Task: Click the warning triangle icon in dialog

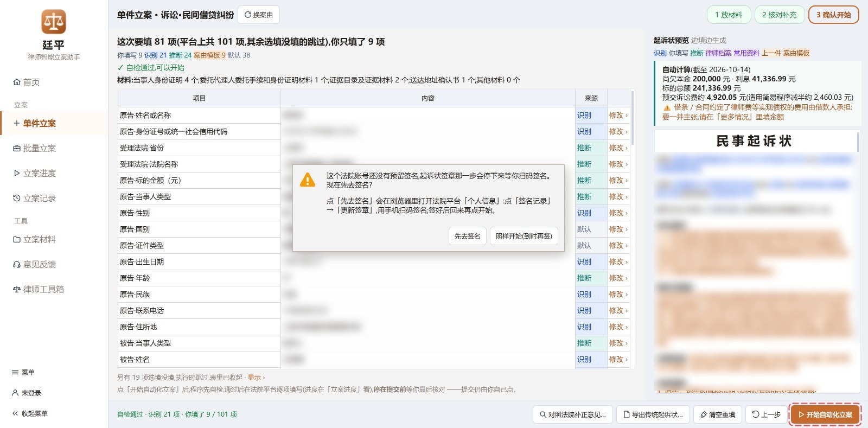Action: 308,180
